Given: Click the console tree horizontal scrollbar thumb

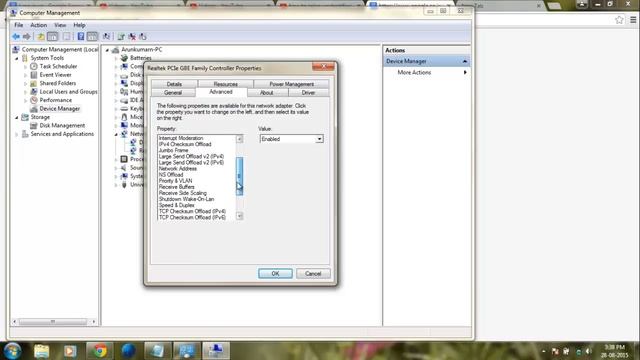Looking at the screenshot, I should click(x=53, y=322).
